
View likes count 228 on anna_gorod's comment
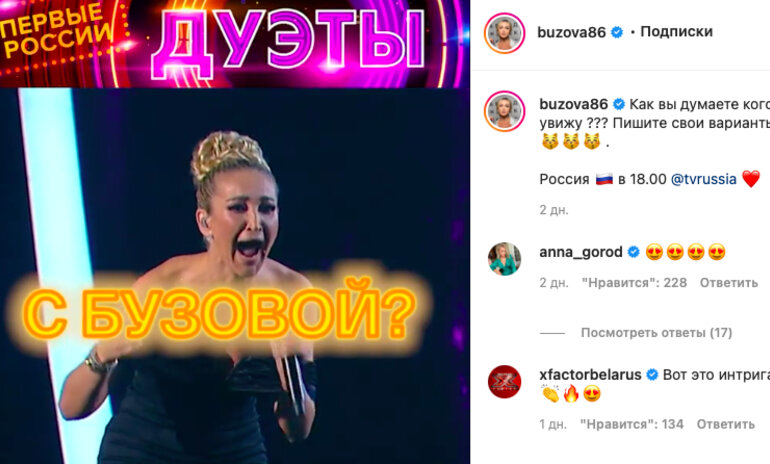coord(634,282)
